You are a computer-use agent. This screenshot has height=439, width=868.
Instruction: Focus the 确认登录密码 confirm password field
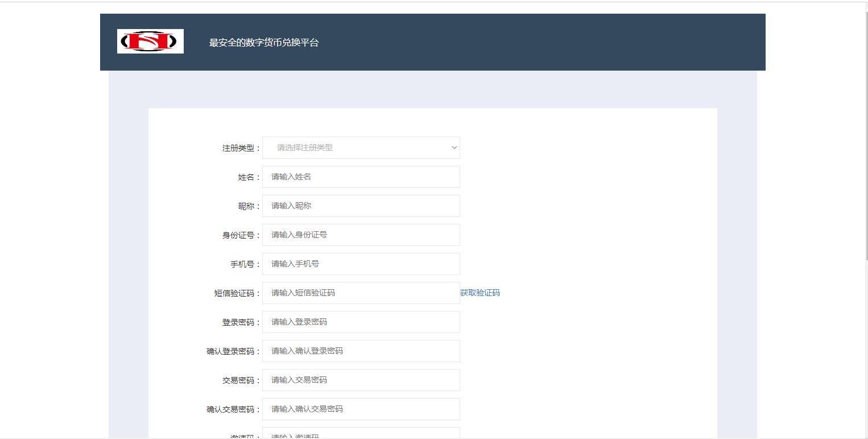[361, 351]
